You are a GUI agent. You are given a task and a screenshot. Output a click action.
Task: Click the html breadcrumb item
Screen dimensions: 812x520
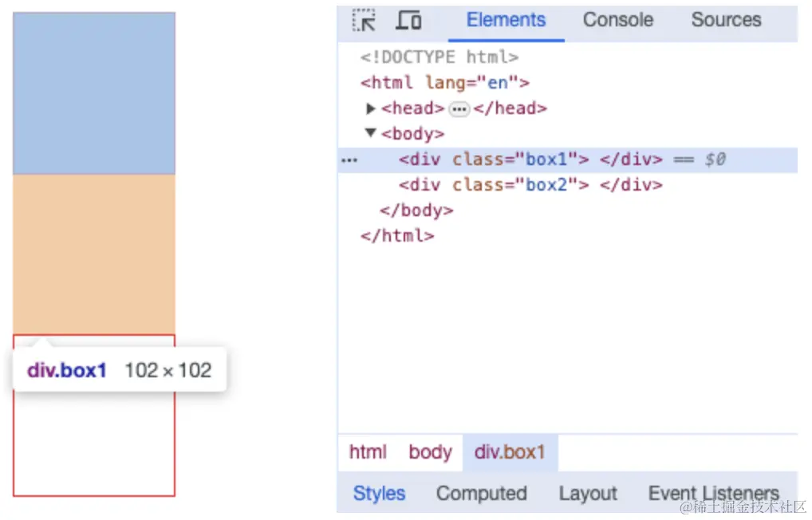tap(368, 452)
